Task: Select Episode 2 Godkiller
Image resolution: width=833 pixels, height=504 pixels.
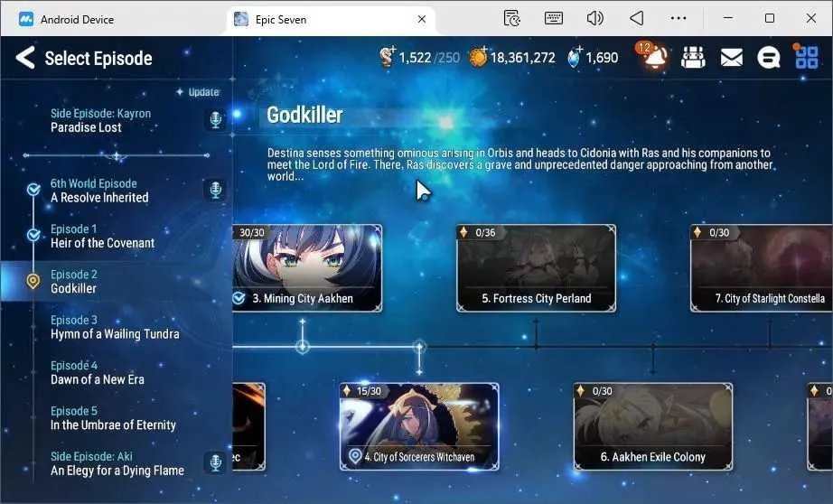Action: 116,282
